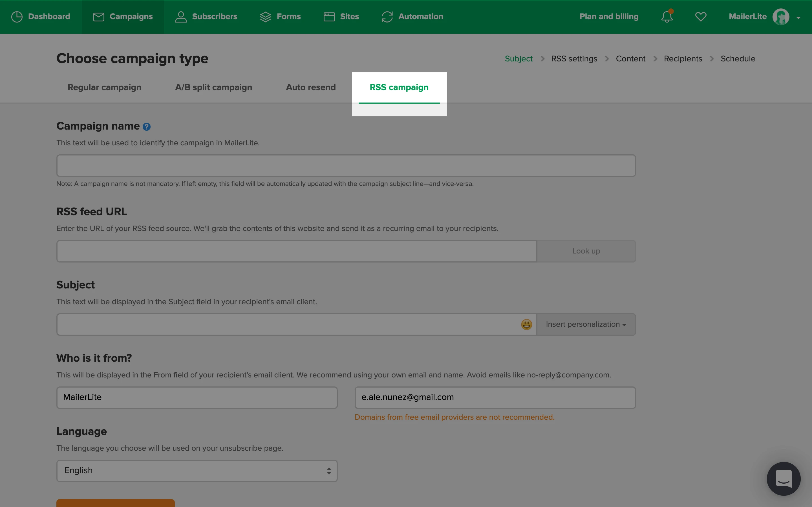Click the Automation refresh icon
The image size is (812, 507).
pyautogui.click(x=387, y=17)
